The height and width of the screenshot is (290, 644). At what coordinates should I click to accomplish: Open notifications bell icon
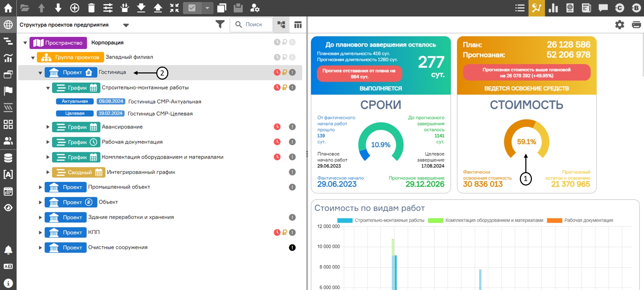(8, 250)
